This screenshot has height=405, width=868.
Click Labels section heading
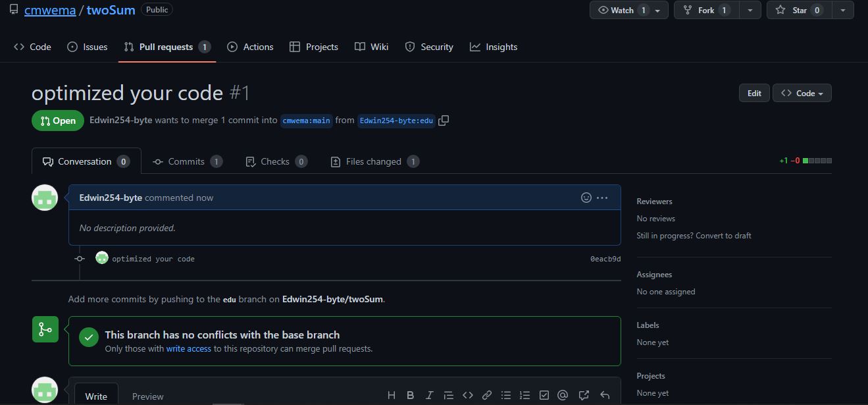[x=648, y=325]
